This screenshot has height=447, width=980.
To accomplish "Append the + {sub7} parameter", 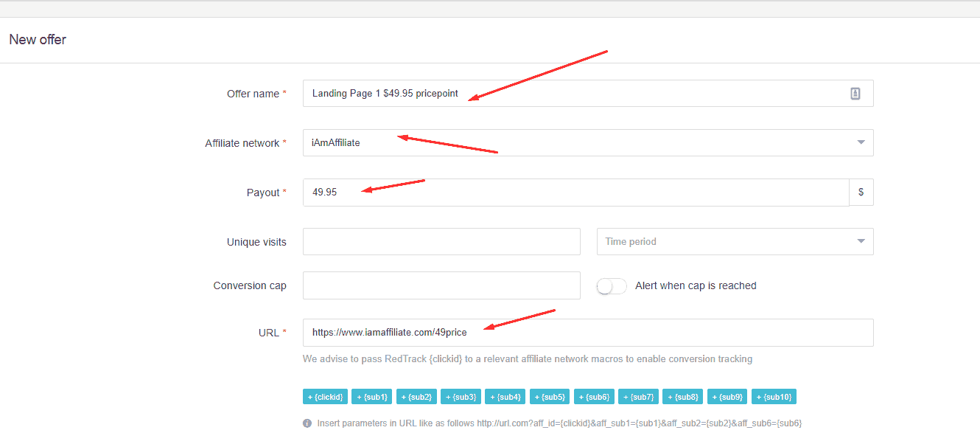I will point(638,397).
